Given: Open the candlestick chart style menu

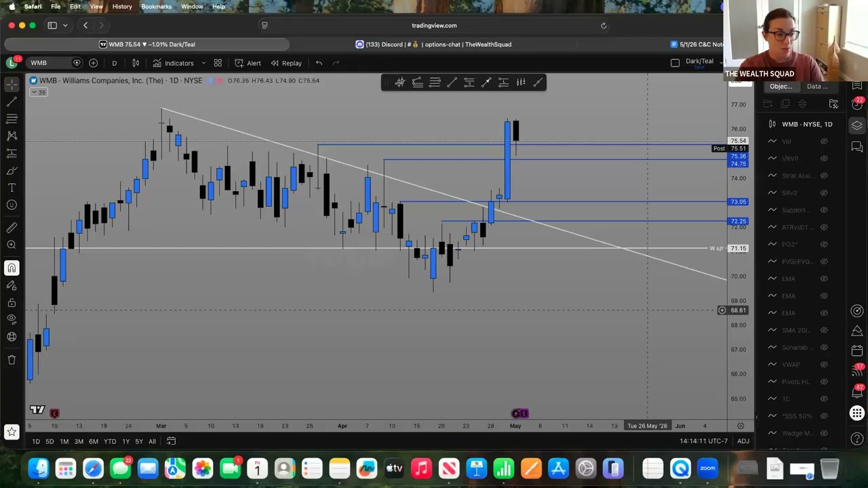Looking at the screenshot, I should point(136,63).
